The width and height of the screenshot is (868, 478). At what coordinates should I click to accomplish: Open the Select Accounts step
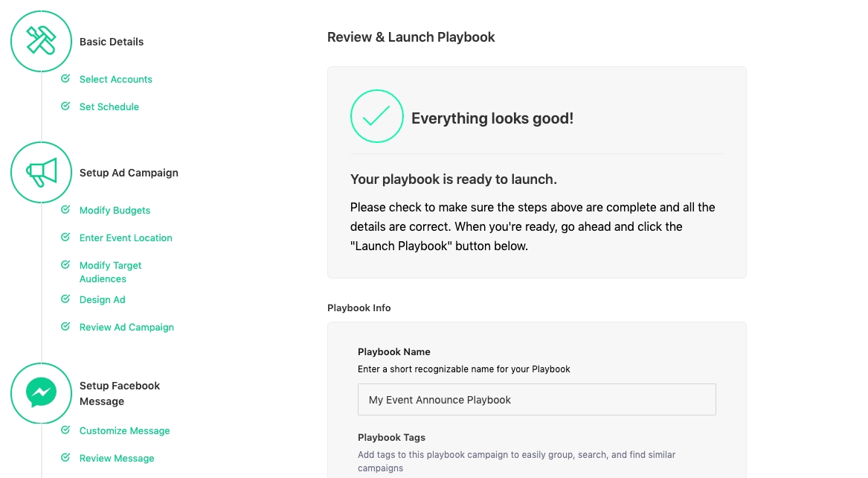point(116,79)
